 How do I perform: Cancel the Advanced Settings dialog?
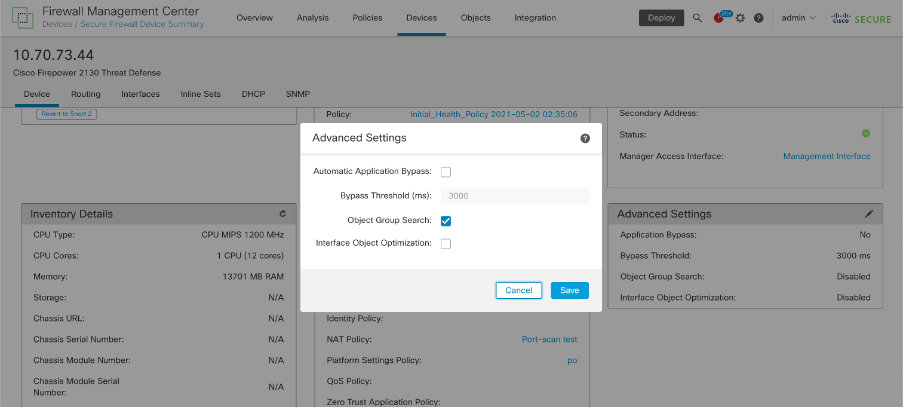[x=518, y=290]
